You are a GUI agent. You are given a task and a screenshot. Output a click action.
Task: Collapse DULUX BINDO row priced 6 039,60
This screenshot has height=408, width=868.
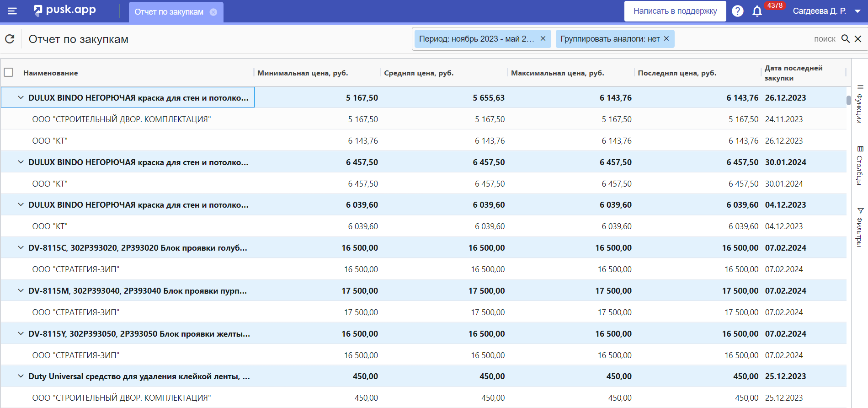pyautogui.click(x=21, y=204)
